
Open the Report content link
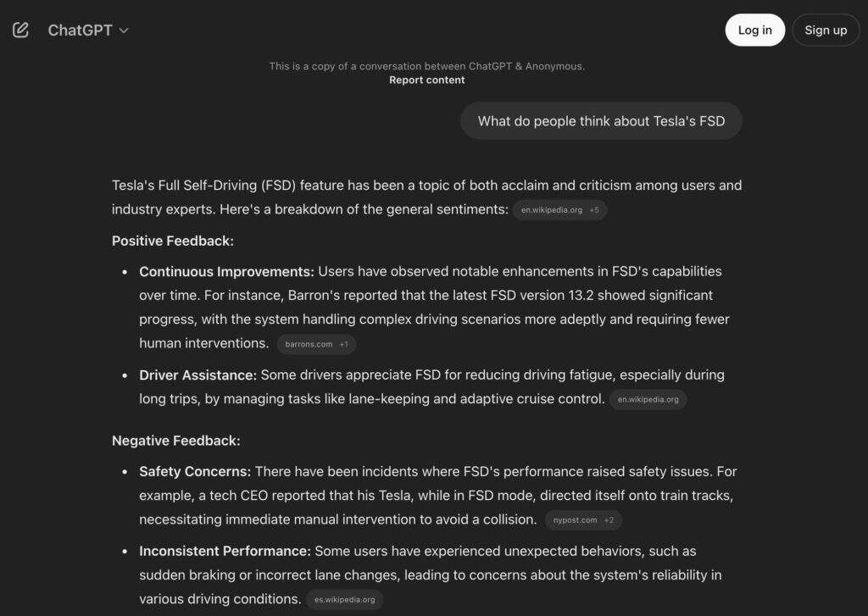point(426,80)
